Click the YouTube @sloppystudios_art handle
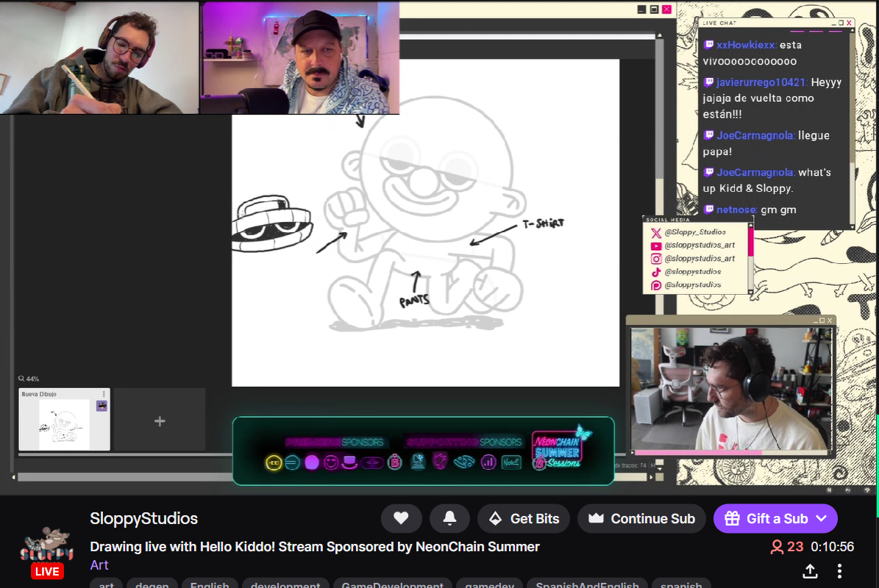The image size is (879, 588). coord(700,245)
